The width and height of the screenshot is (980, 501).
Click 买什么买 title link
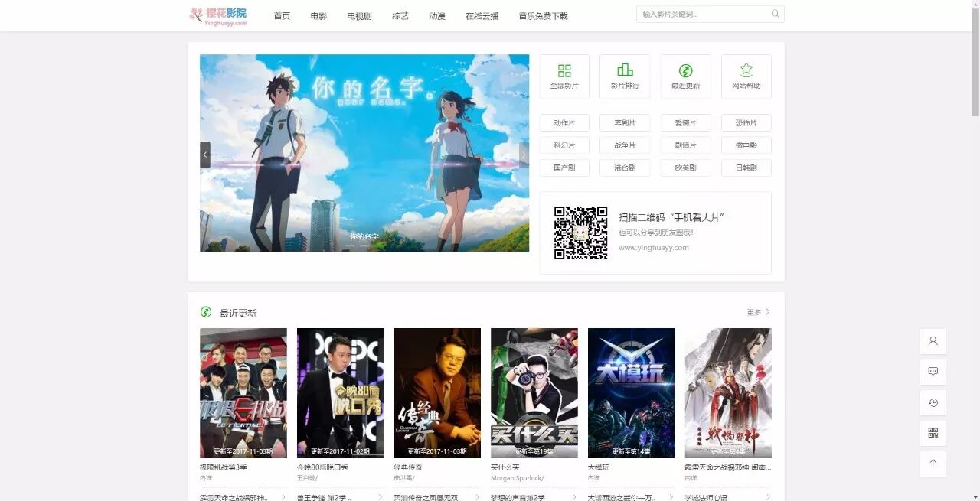[x=505, y=467]
